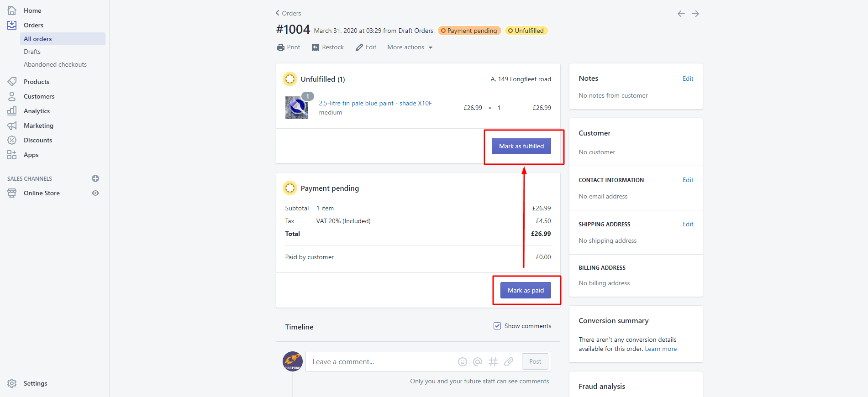Open Learn more conversion link
The image size is (868, 397).
point(661,349)
